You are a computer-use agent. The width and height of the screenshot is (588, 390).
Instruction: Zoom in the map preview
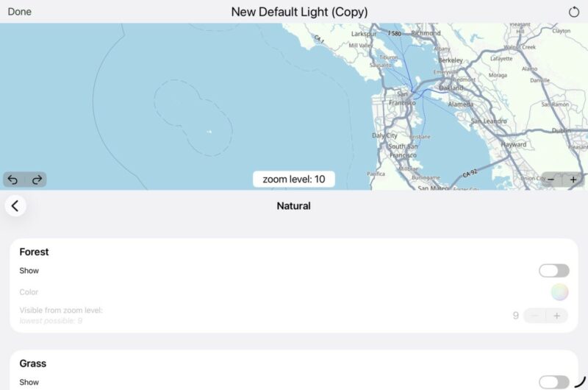click(573, 180)
